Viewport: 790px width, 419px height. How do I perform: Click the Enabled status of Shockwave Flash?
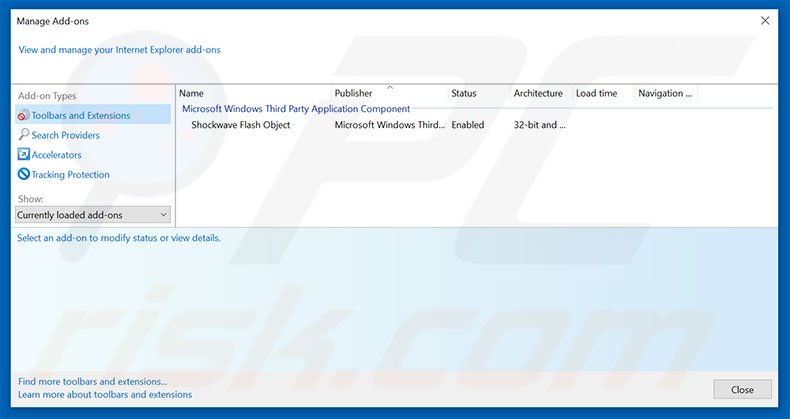[468, 125]
